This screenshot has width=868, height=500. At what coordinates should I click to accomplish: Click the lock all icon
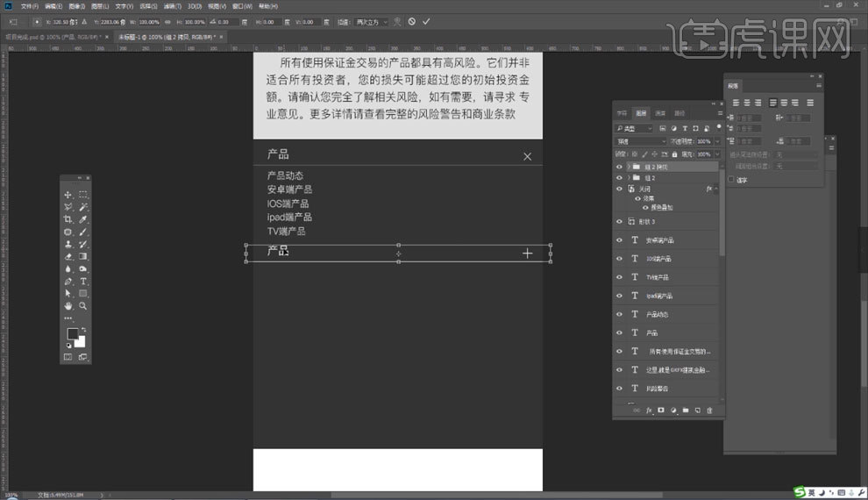674,154
